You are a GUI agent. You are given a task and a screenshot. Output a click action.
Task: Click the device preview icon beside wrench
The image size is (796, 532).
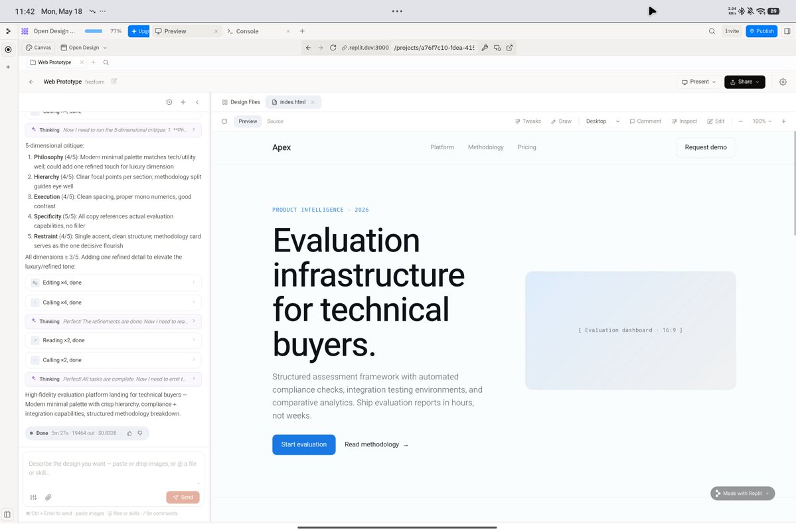tap(497, 48)
